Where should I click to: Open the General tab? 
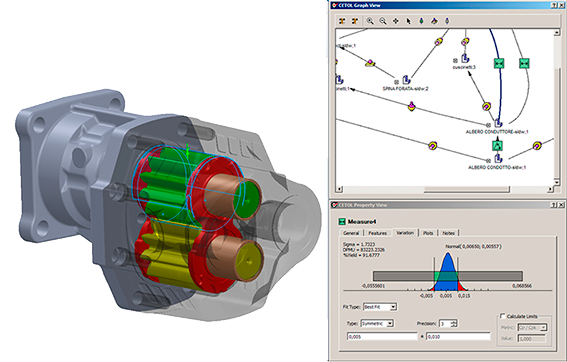pos(351,233)
